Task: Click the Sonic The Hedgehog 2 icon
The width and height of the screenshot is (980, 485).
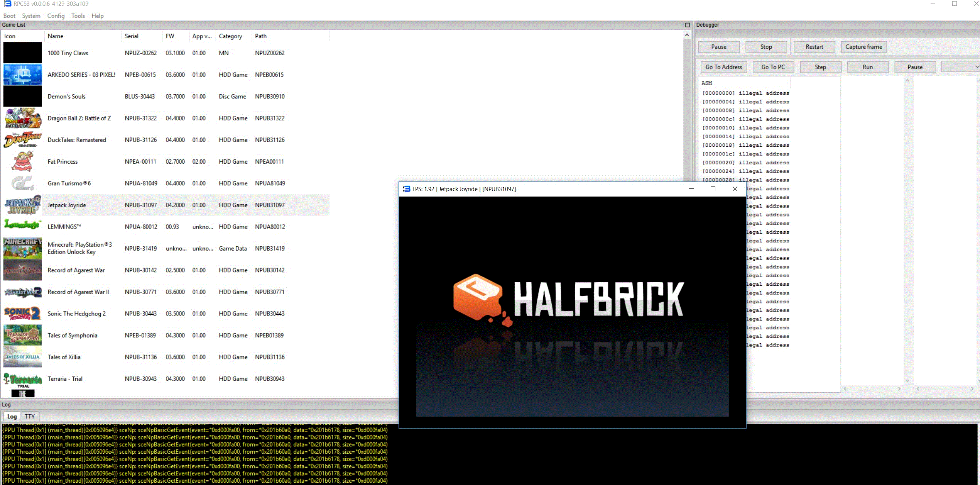Action: click(22, 314)
